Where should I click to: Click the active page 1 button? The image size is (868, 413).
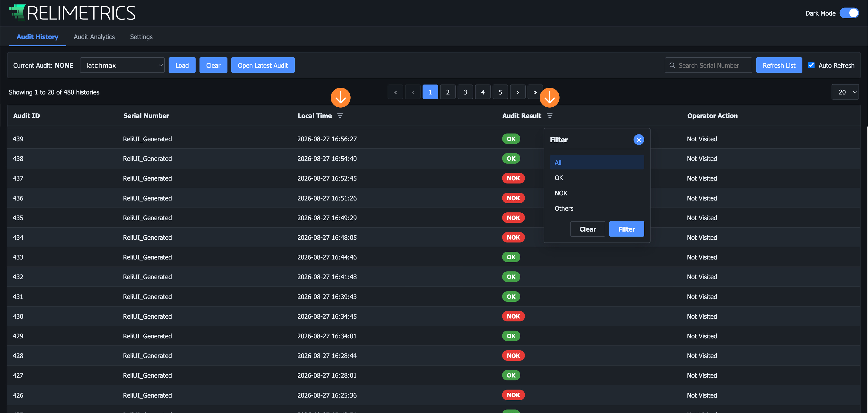430,92
